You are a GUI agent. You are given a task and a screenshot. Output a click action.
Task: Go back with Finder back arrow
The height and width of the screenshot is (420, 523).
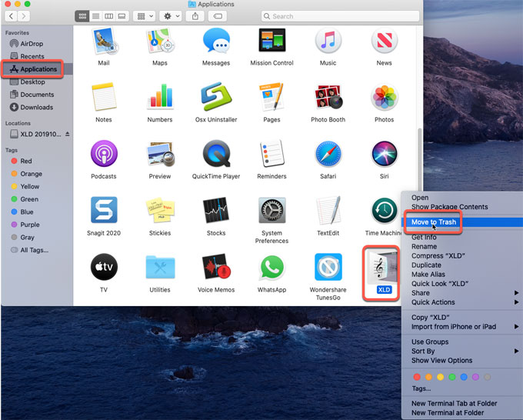pos(12,15)
